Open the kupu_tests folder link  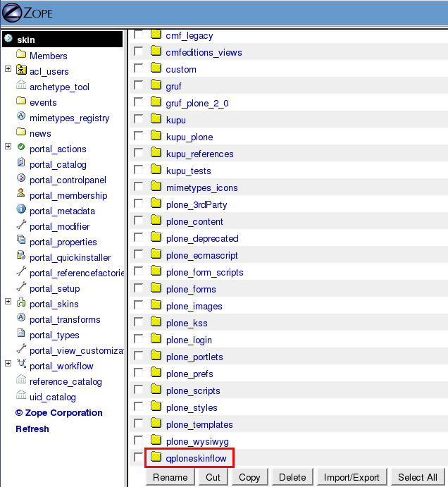pos(189,171)
